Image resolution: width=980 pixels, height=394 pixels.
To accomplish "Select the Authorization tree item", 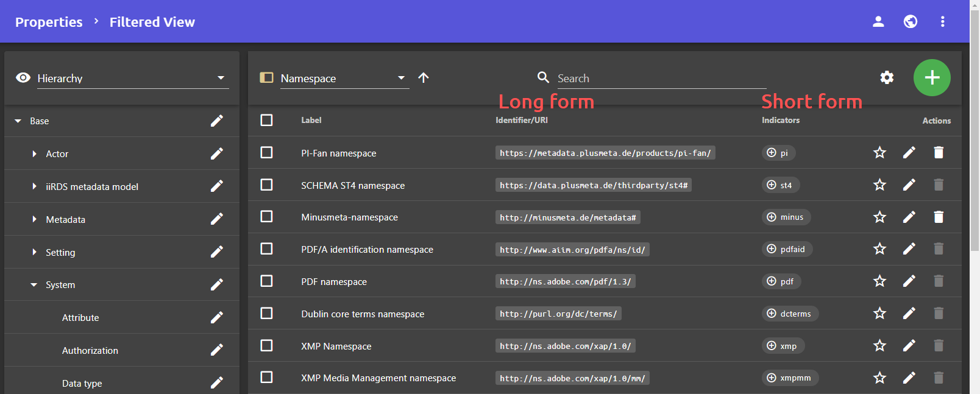I will click(90, 351).
